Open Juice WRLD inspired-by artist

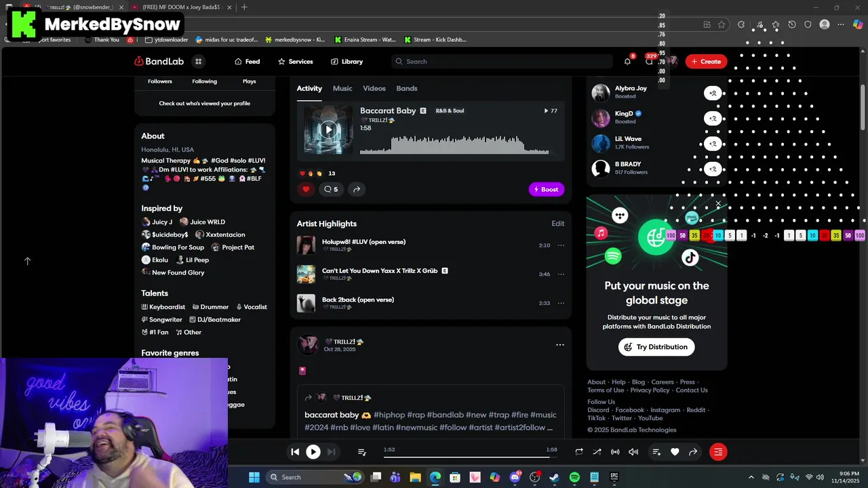point(202,222)
